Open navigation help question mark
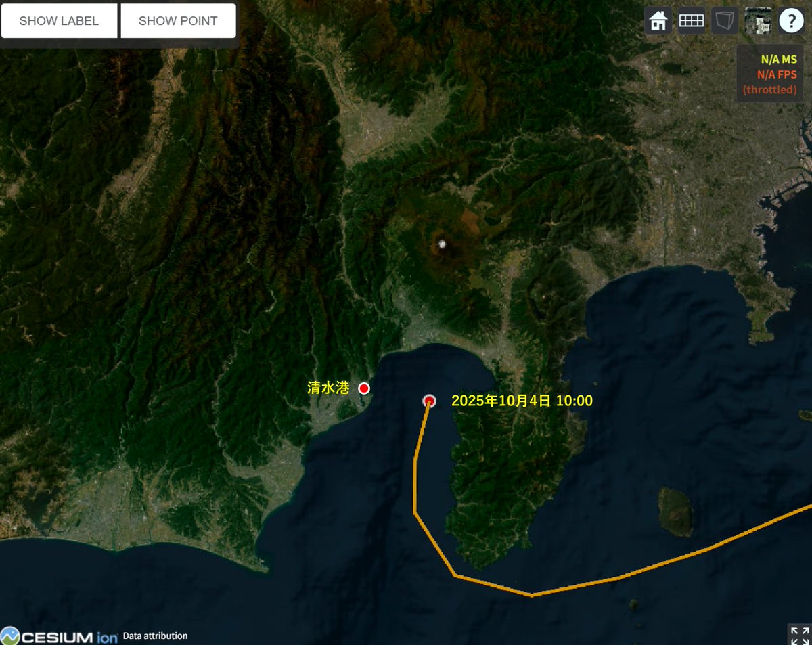812x645 pixels. (x=791, y=21)
